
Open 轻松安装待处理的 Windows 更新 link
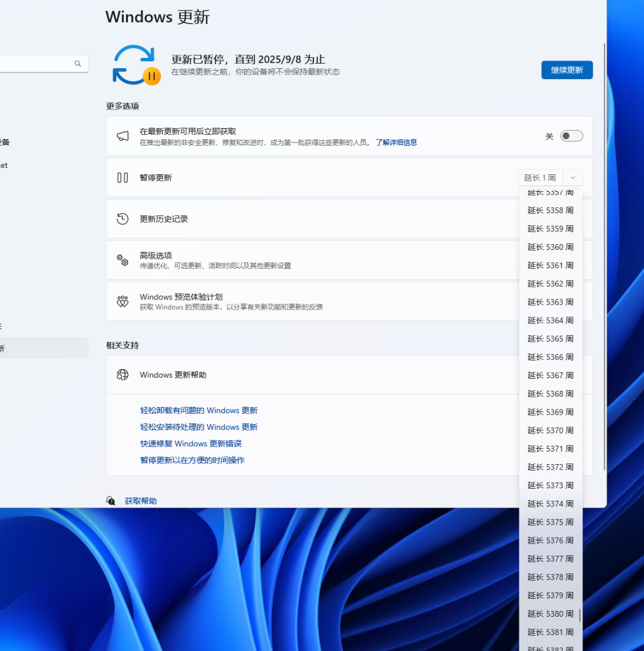point(199,427)
